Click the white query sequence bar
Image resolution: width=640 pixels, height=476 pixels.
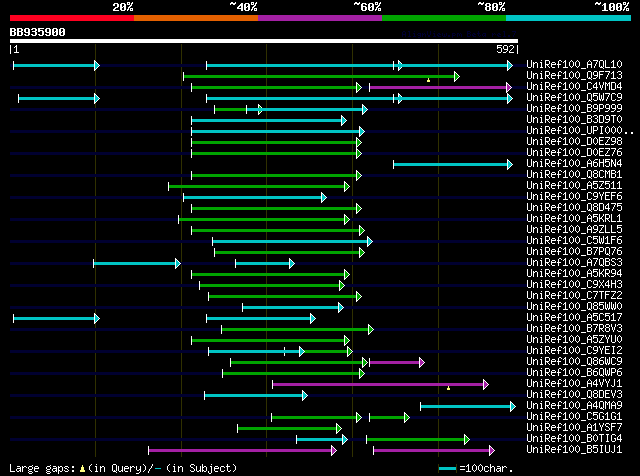point(264,41)
